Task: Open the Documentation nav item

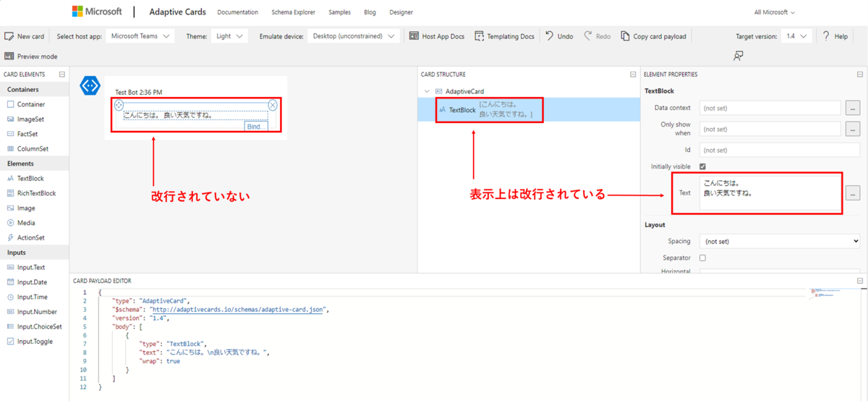Action: coord(238,12)
